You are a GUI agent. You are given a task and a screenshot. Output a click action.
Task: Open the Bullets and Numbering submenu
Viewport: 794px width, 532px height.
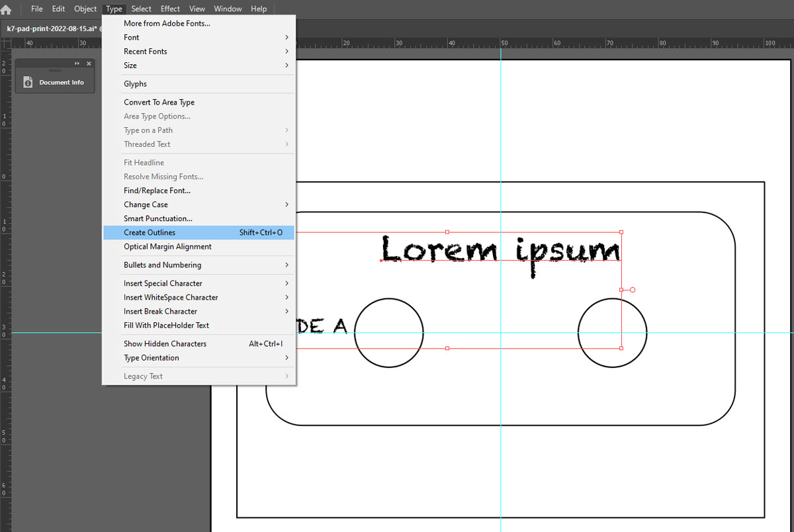162,265
